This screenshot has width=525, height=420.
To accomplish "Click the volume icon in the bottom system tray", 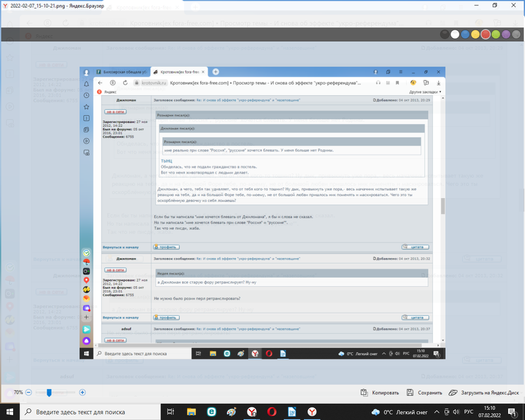I will click(x=456, y=412).
